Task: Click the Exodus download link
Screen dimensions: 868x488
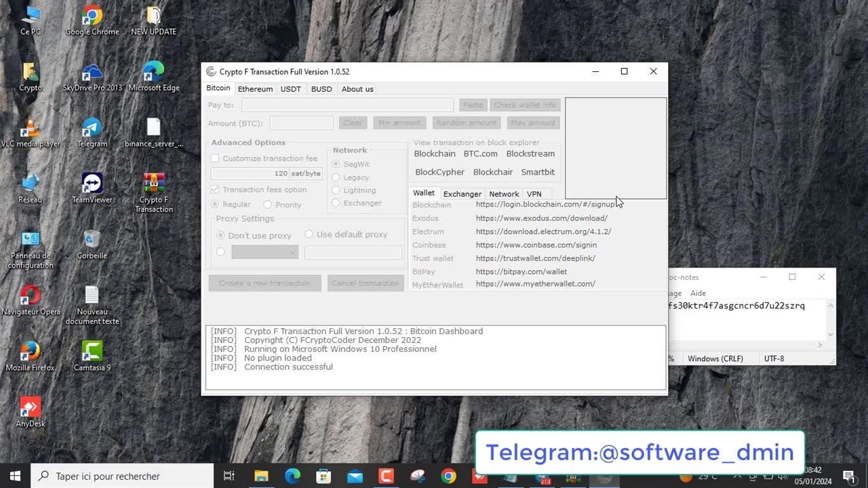Action: point(541,218)
